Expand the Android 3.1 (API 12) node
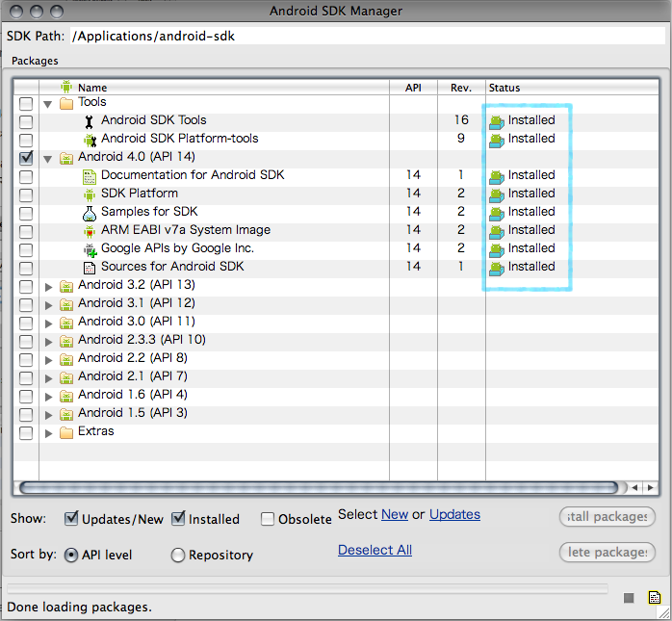This screenshot has height=621, width=672. tap(48, 305)
